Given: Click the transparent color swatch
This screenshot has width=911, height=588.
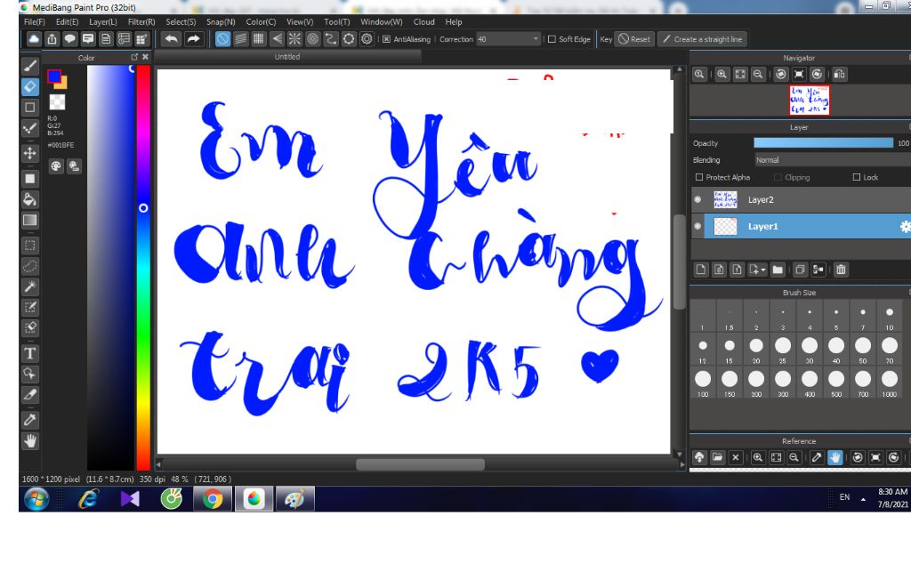Looking at the screenshot, I should [x=57, y=101].
